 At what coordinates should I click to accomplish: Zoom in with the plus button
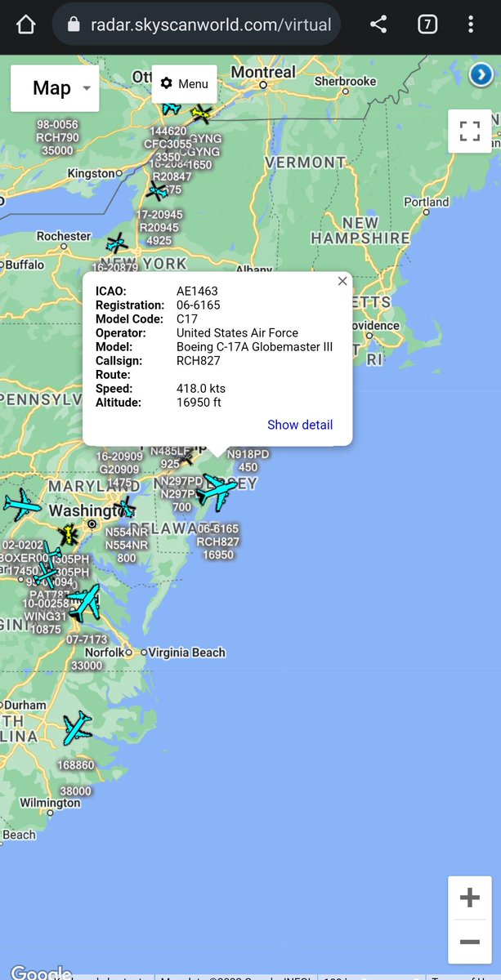pos(470,898)
